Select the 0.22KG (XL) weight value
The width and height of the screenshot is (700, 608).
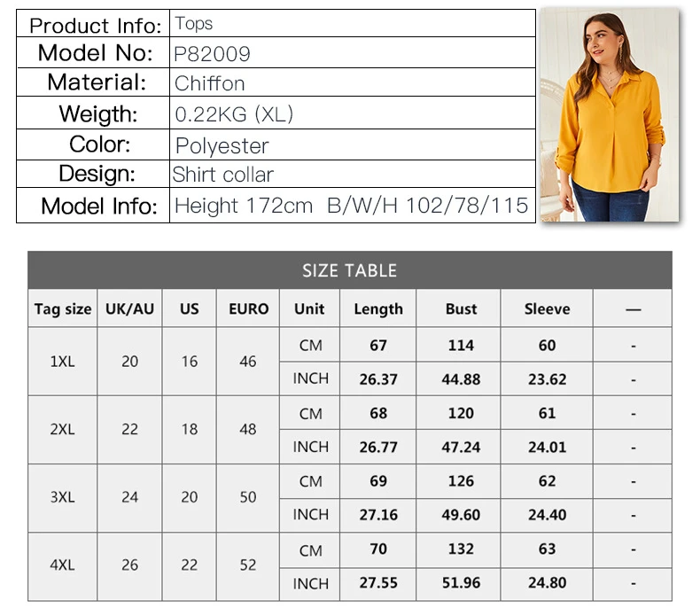[x=234, y=114]
